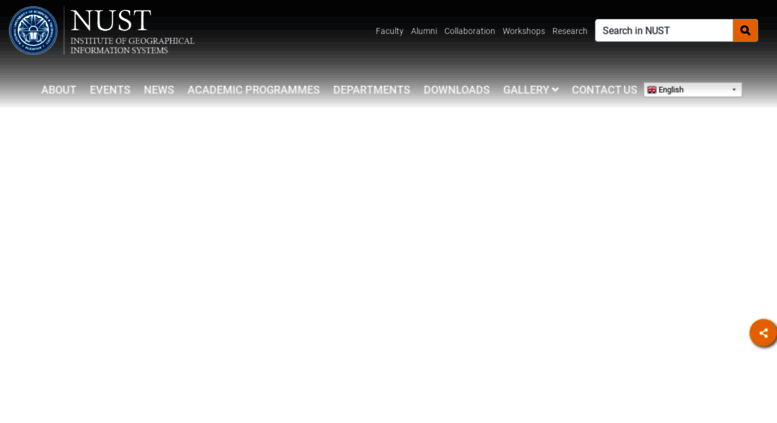Image resolution: width=777 pixels, height=423 pixels.
Task: Open the Alumni link
Action: pyautogui.click(x=424, y=31)
